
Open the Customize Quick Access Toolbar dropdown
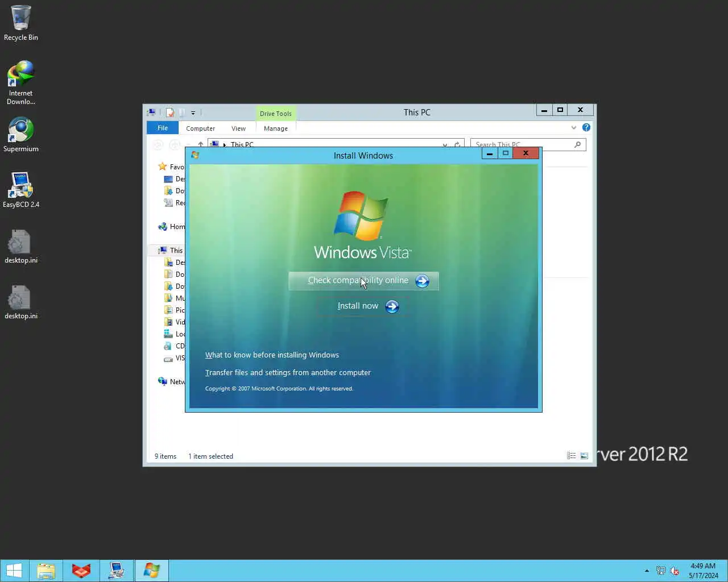[x=193, y=113]
